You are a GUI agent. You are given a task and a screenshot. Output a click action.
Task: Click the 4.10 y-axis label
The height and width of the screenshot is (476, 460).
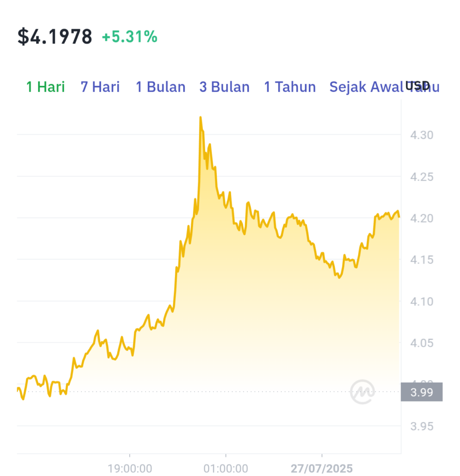click(x=422, y=302)
